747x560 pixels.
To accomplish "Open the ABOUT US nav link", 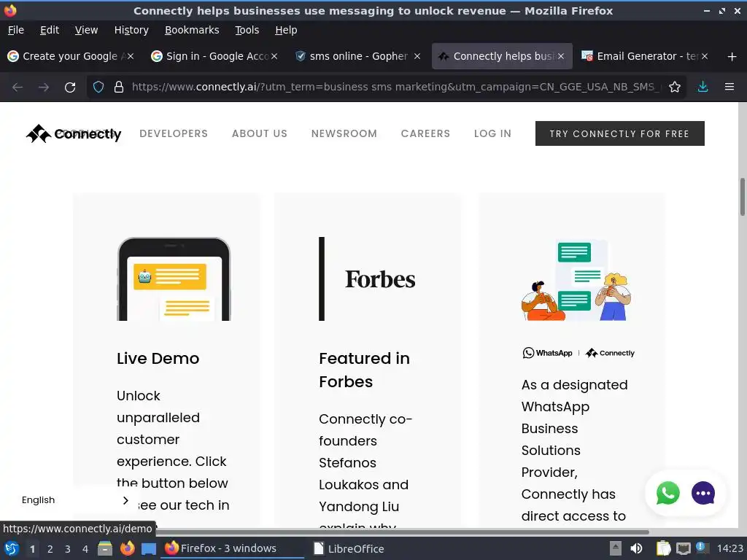I will click(x=260, y=134).
